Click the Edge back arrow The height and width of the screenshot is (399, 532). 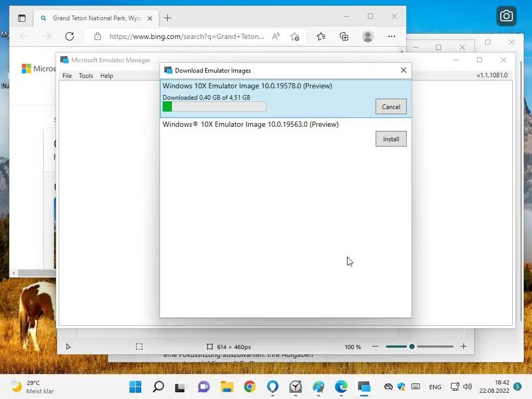[x=24, y=36]
